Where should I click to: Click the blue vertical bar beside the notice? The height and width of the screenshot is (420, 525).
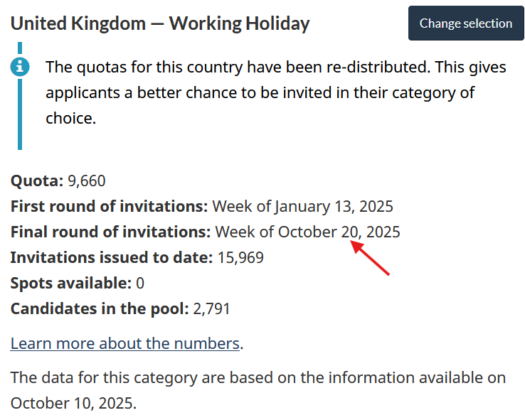[x=20, y=114]
